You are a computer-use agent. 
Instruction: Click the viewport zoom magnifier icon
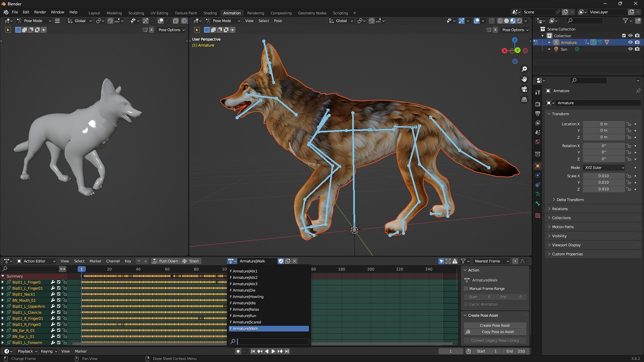(x=524, y=69)
